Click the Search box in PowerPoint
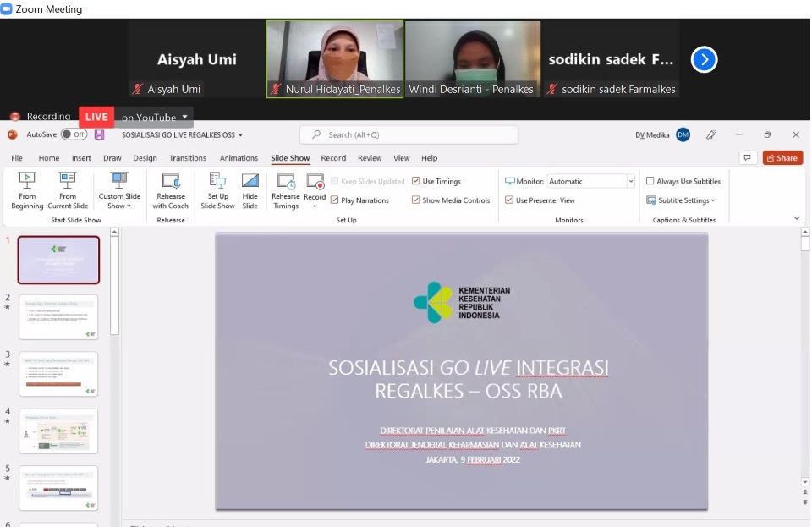 click(409, 135)
